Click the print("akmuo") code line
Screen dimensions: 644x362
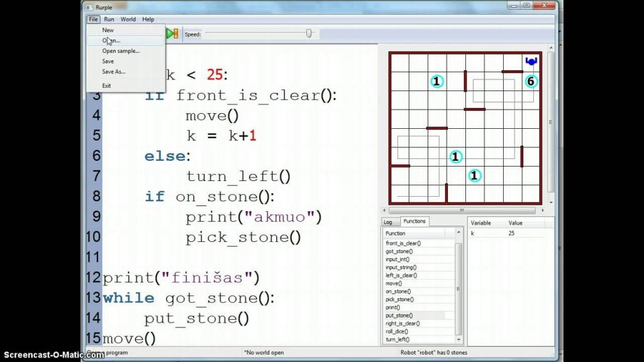(253, 217)
